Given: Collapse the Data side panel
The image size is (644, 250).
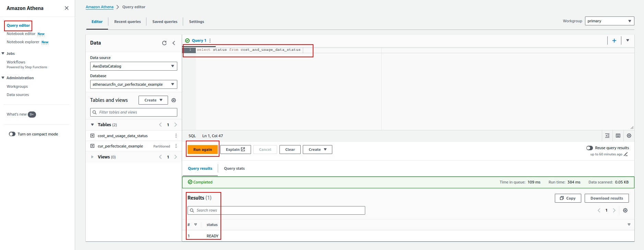Looking at the screenshot, I should (174, 43).
